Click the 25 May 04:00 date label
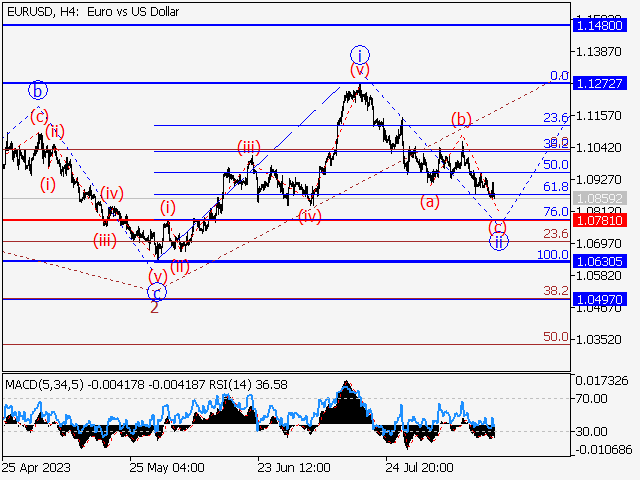640x480 pixels. [x=167, y=468]
